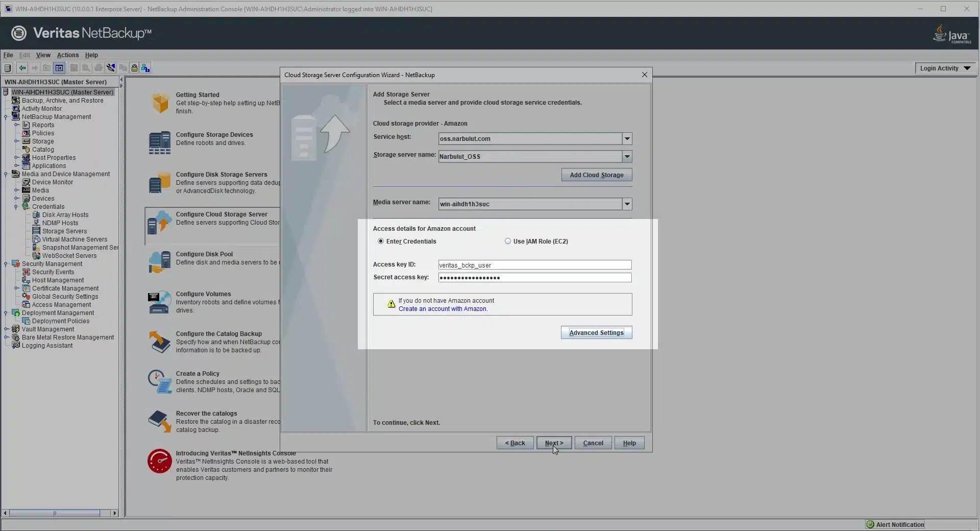This screenshot has width=980, height=531.
Task: Select the Enter Credentials radio button
Action: point(381,242)
